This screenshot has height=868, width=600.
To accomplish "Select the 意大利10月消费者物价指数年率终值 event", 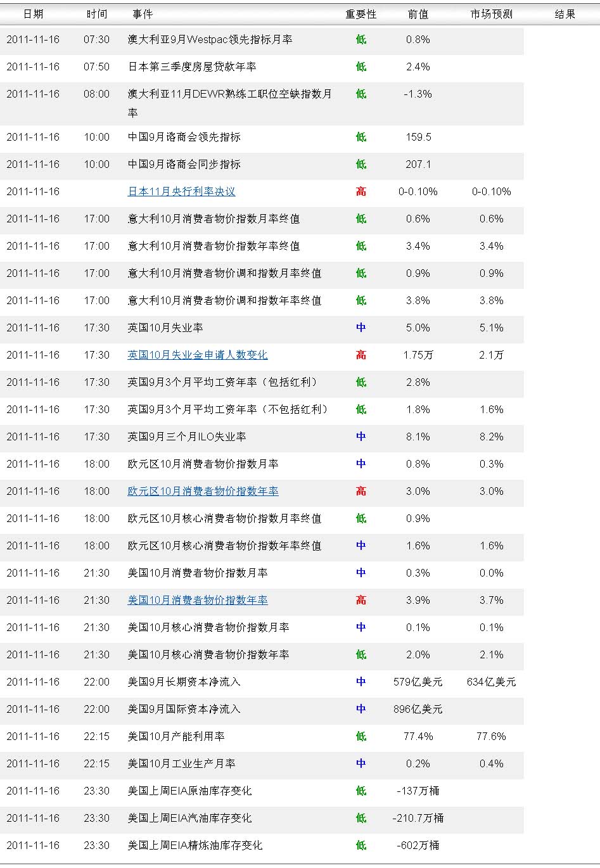I will point(214,246).
